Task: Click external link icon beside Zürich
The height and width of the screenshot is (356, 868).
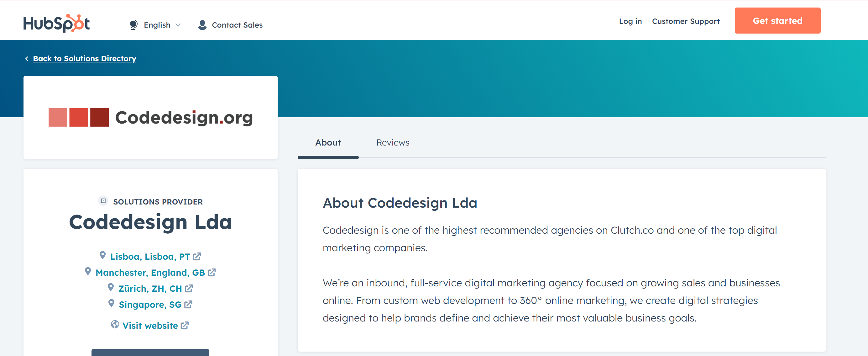Action: (189, 289)
